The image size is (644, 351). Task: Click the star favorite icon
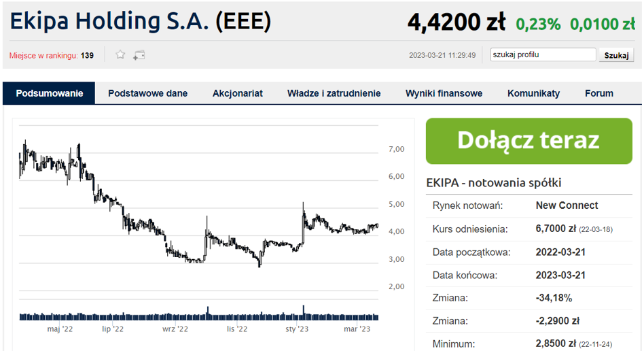coord(120,54)
